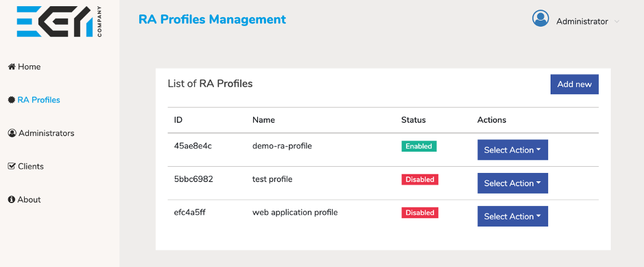The image size is (644, 267).
Task: Click the Disabled badge of test profile
Action: (420, 180)
